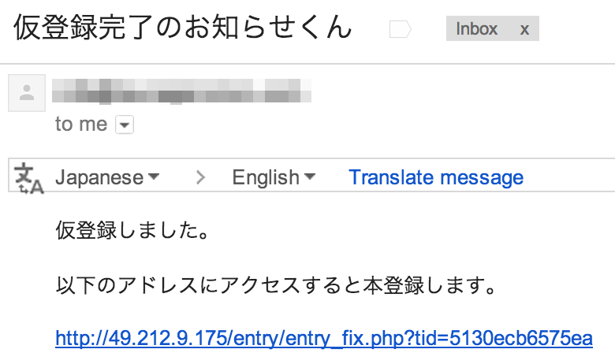Remove the Inbox label with x

click(x=524, y=29)
